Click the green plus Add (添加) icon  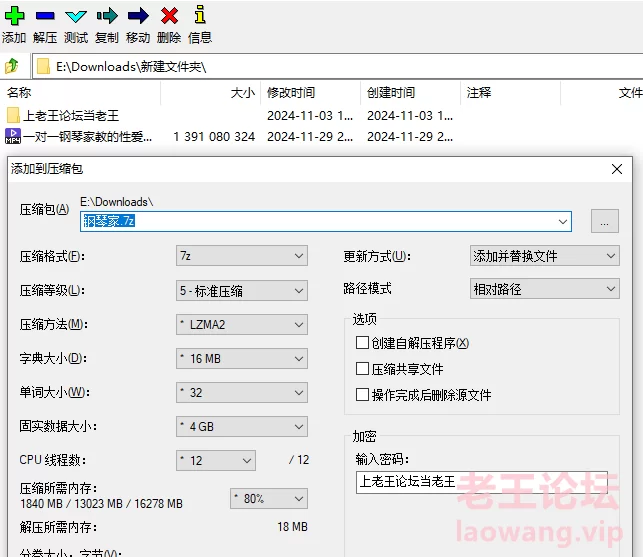(14, 15)
